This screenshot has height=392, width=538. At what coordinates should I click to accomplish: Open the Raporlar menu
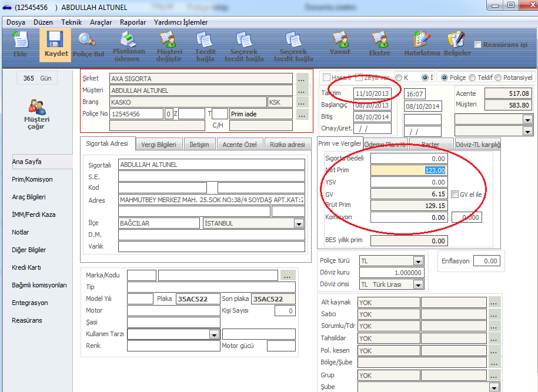point(133,22)
